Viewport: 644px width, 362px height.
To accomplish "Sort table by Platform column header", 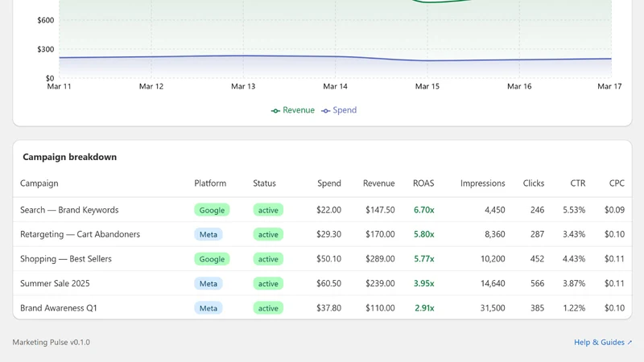I will 210,183.
